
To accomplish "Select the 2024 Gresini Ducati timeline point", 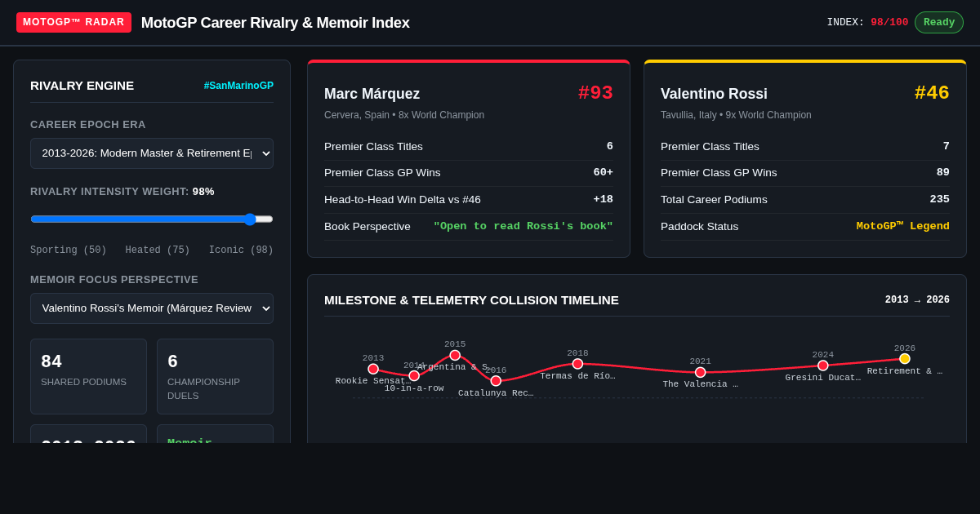I will (822, 366).
